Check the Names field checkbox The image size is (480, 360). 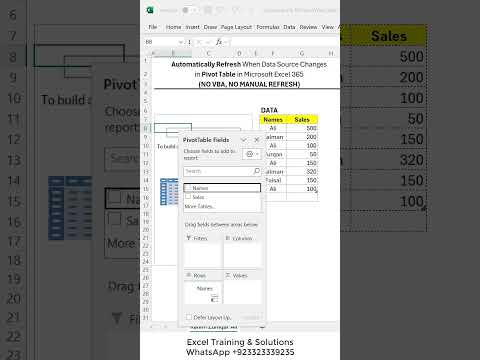(188, 188)
